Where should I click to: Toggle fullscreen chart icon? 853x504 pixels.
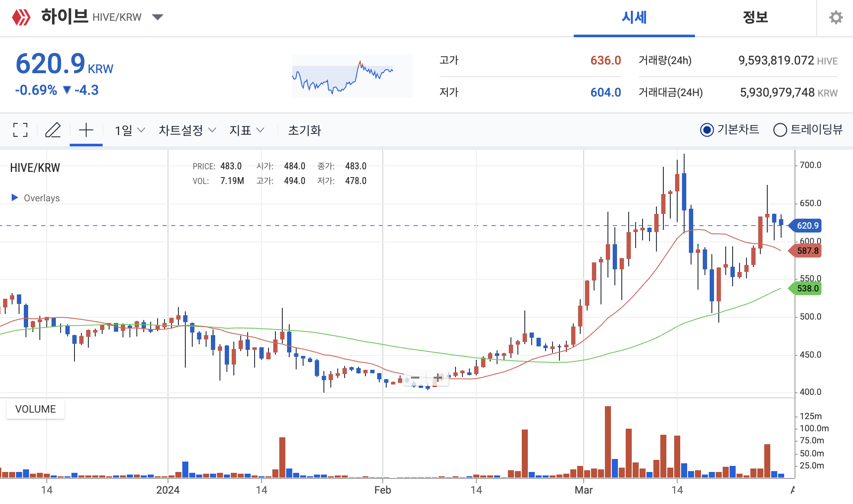(20, 130)
